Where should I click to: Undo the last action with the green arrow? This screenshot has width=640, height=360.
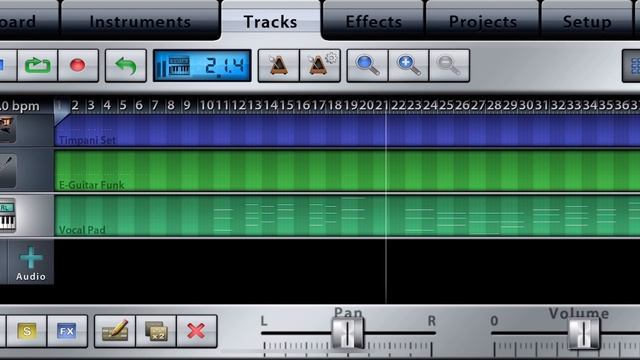click(x=126, y=65)
